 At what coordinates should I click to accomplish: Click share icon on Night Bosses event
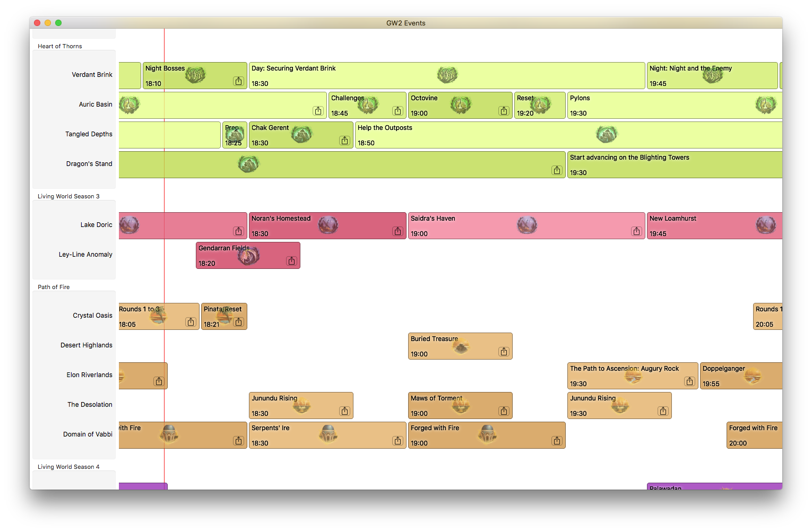click(238, 81)
